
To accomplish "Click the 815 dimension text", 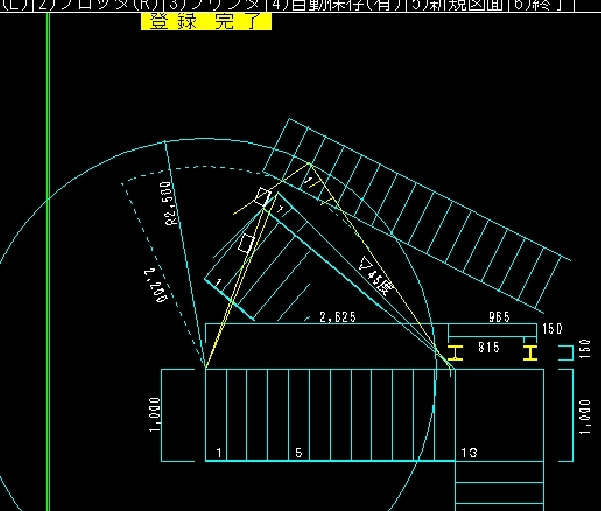I will tap(489, 347).
